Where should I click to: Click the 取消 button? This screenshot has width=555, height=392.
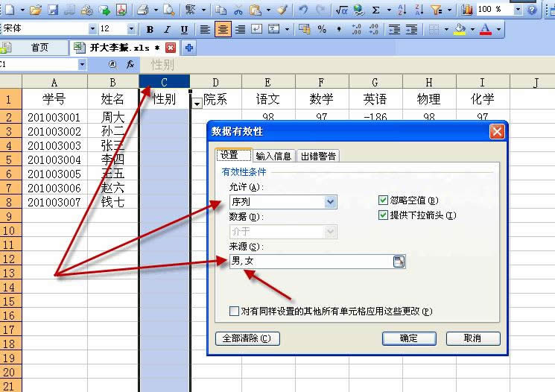(x=473, y=338)
